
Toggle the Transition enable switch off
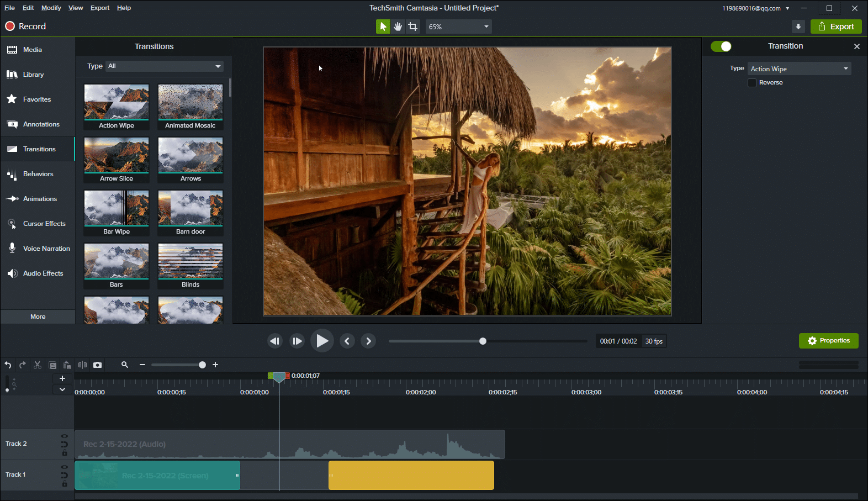tap(721, 46)
